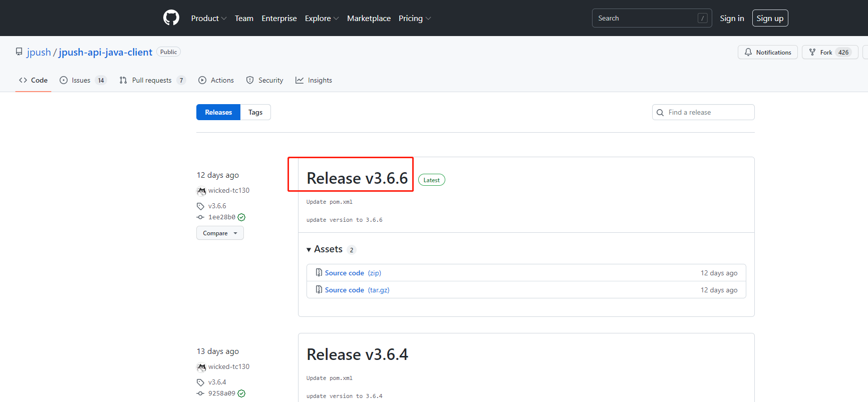Screen dimensions: 868x402
Task: Click the Issues count 14 badge
Action: [101, 80]
